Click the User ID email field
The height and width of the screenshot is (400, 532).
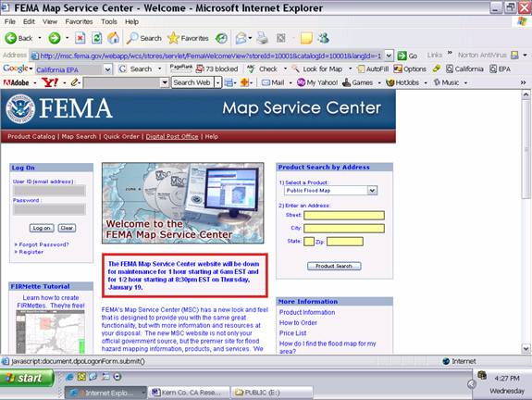49,191
